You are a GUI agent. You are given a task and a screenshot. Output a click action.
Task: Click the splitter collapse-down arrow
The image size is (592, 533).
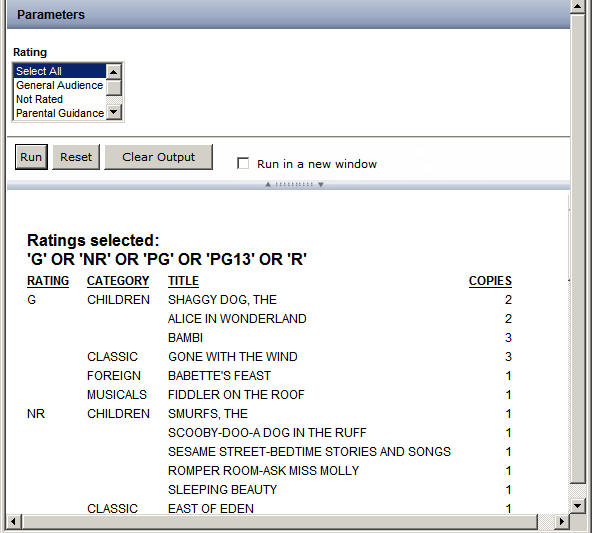(321, 185)
